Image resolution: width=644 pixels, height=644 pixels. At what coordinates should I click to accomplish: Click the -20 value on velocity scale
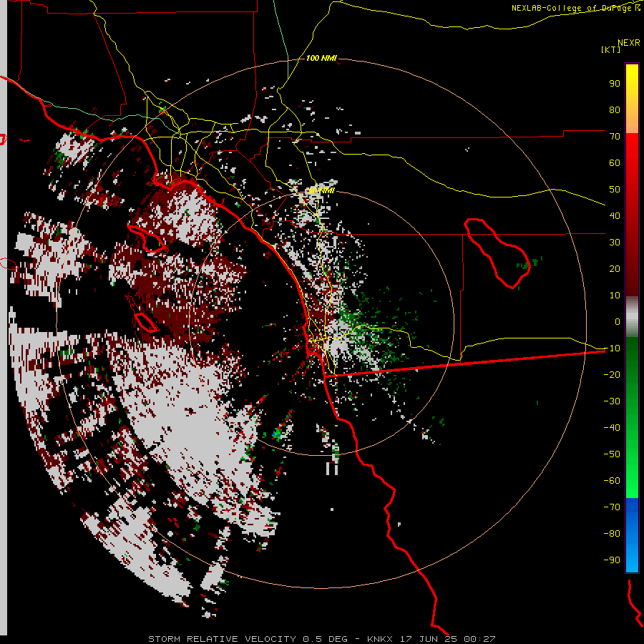pyautogui.click(x=612, y=375)
